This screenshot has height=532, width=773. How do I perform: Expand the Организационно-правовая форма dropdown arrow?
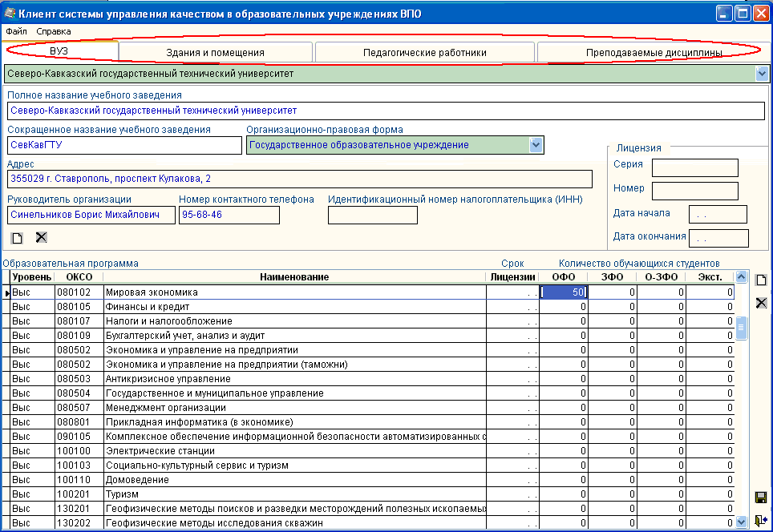click(536, 145)
